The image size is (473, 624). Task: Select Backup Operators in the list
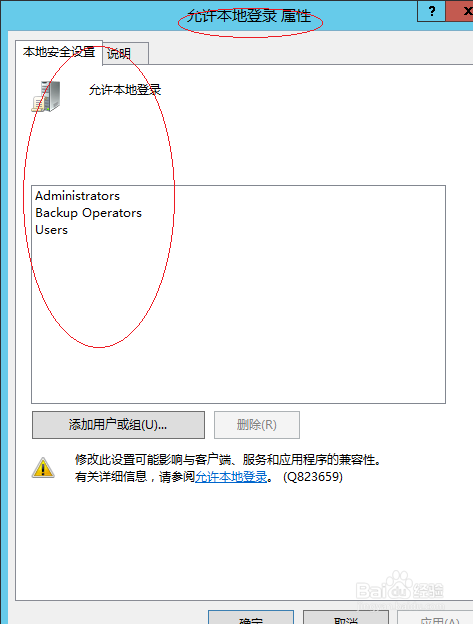tap(88, 213)
